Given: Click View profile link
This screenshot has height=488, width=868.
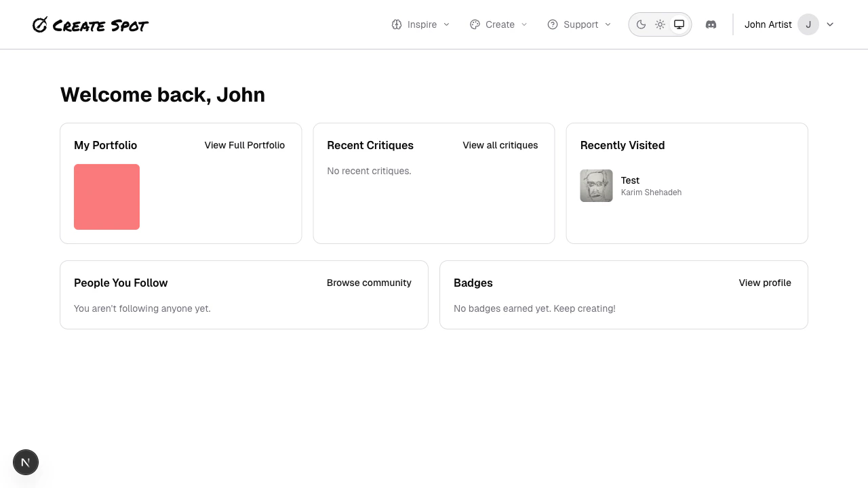Looking at the screenshot, I should point(765,283).
